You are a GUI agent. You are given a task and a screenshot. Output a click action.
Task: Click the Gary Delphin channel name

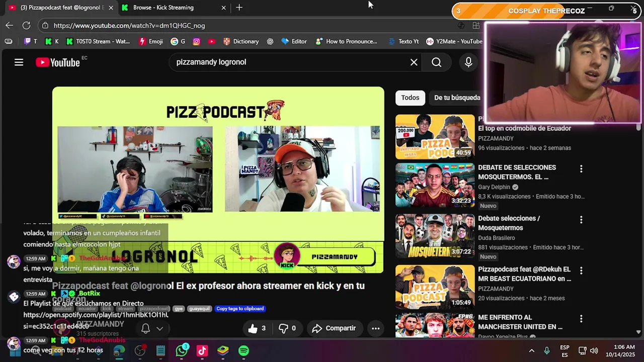pyautogui.click(x=494, y=187)
